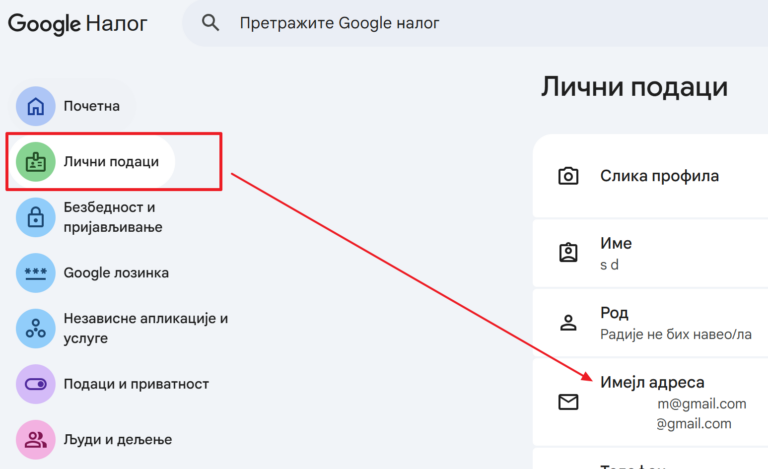Open the Слика профила row label

pyautogui.click(x=659, y=176)
